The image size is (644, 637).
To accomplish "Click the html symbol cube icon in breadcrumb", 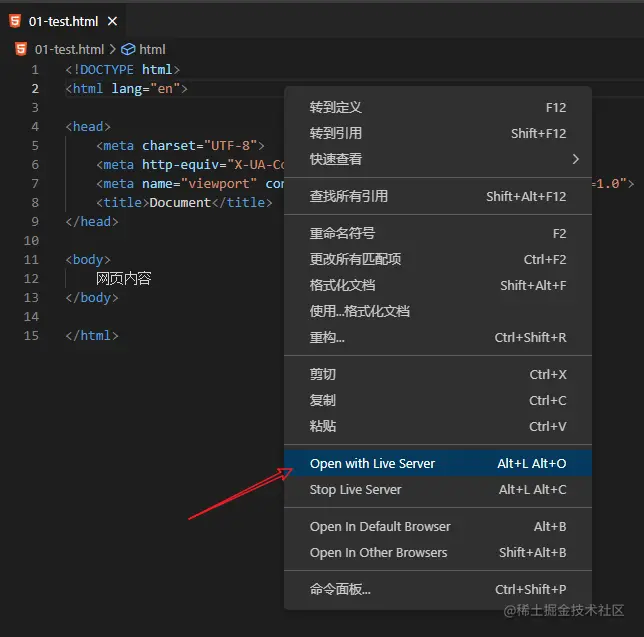I will tap(128, 49).
